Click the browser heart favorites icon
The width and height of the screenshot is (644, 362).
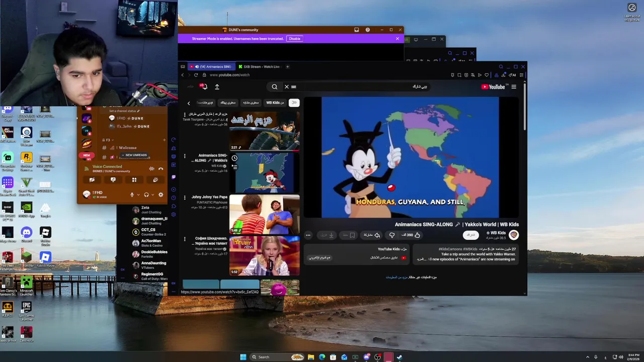pyautogui.click(x=487, y=75)
